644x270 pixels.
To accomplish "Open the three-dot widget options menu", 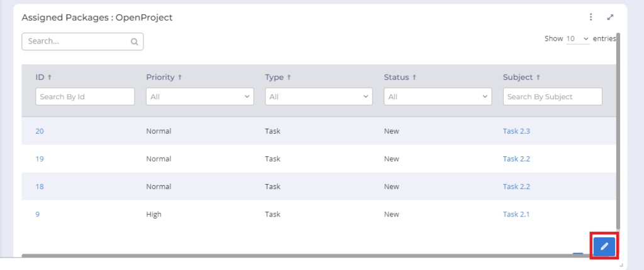I will [591, 17].
